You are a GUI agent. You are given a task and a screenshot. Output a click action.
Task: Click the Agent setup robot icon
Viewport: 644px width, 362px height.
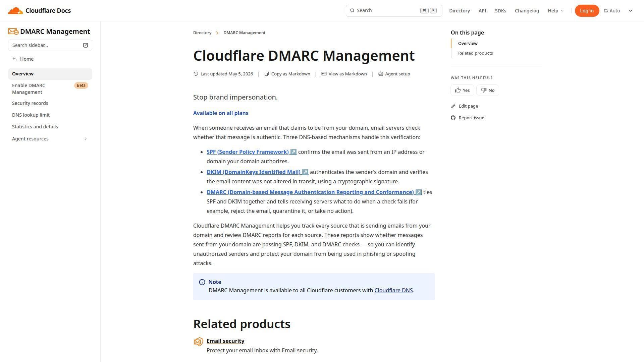[381, 74]
